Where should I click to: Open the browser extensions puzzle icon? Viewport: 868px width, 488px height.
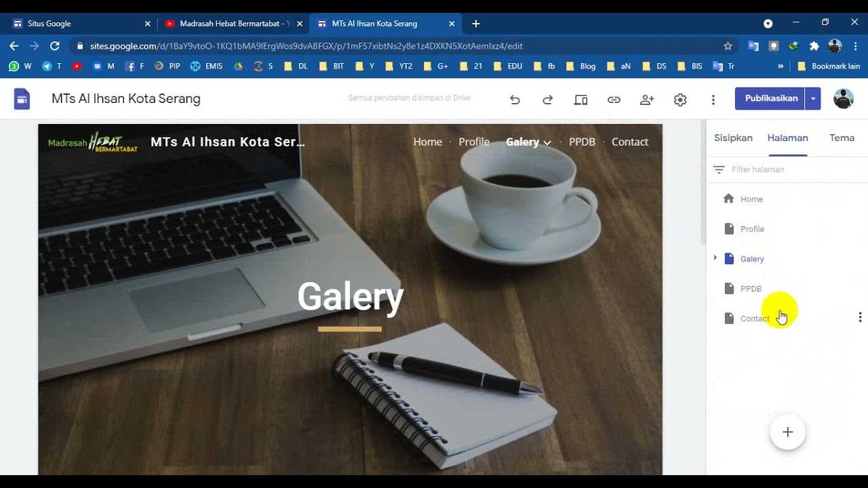814,46
